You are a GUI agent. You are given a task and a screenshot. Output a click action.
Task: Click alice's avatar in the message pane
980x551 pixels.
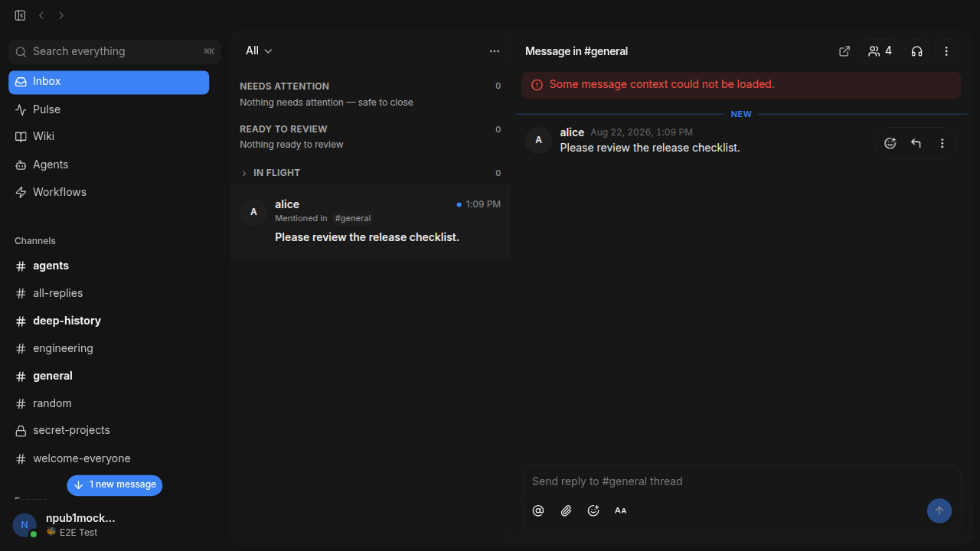pos(539,140)
